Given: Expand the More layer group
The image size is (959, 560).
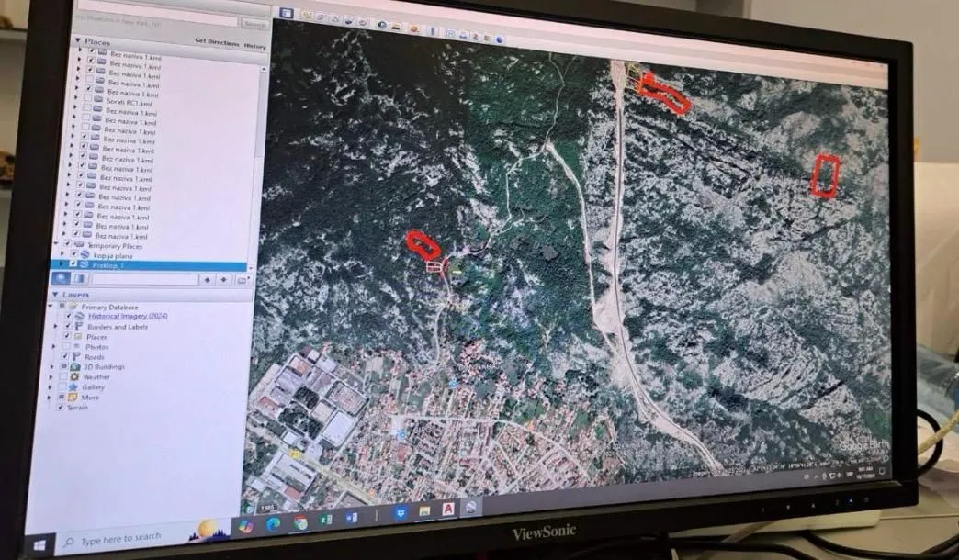Looking at the screenshot, I should click(x=51, y=398).
